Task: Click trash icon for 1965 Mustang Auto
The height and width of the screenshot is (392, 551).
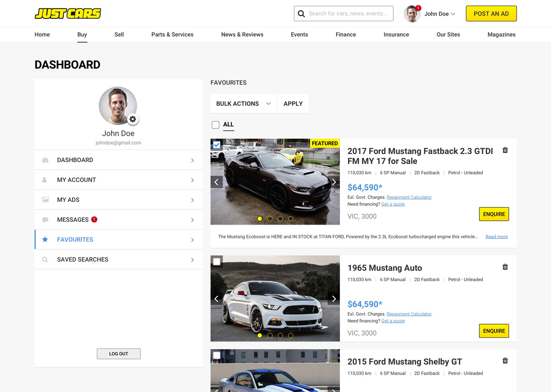Action: point(505,267)
